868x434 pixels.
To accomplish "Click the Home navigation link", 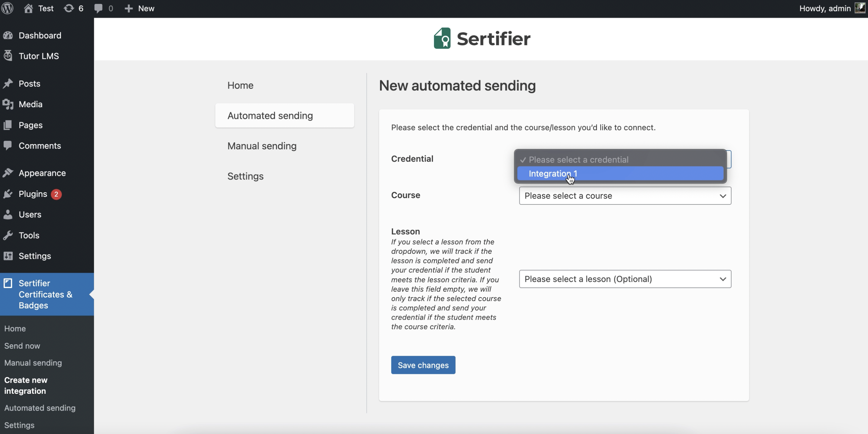I will pos(240,85).
